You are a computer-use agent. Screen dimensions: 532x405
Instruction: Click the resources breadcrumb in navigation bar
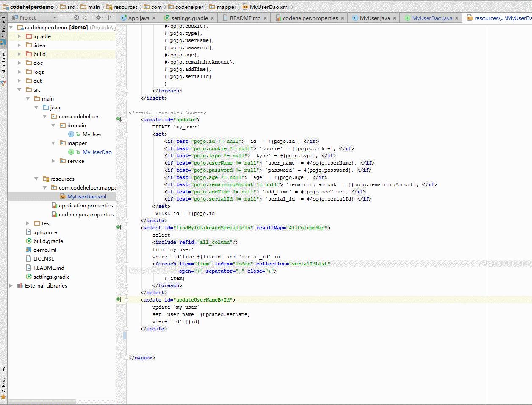125,7
